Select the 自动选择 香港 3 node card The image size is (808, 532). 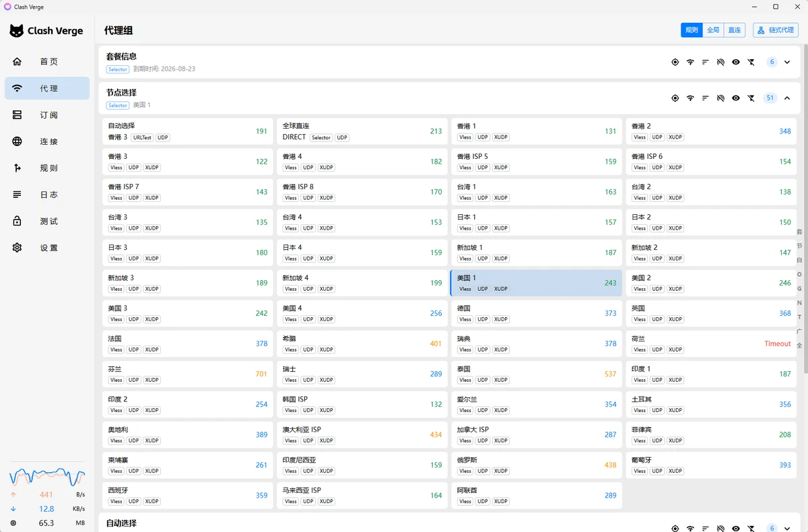click(x=188, y=131)
